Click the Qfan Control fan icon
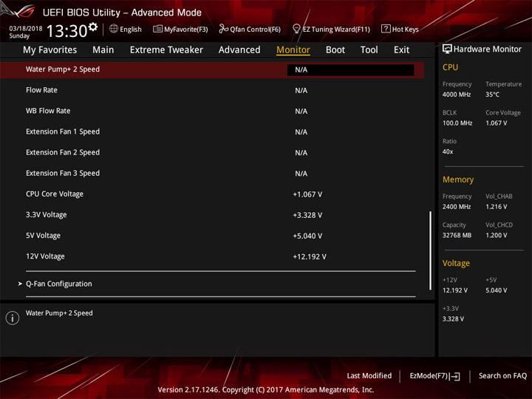 (223, 29)
